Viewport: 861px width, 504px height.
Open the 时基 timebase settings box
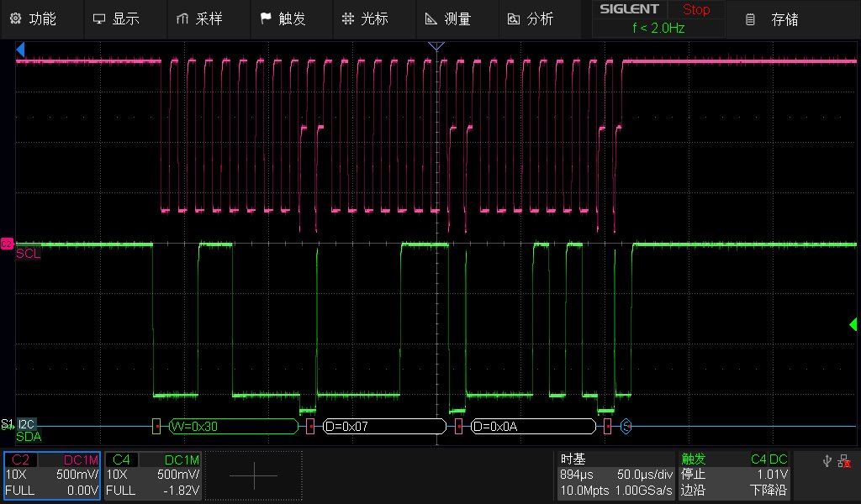pyautogui.click(x=615, y=475)
